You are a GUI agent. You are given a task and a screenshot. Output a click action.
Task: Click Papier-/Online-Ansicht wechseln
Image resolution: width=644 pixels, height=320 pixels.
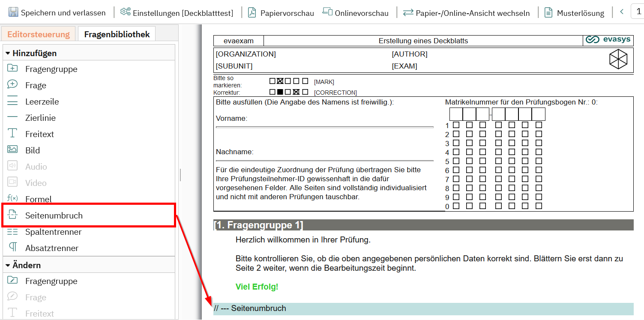467,13
